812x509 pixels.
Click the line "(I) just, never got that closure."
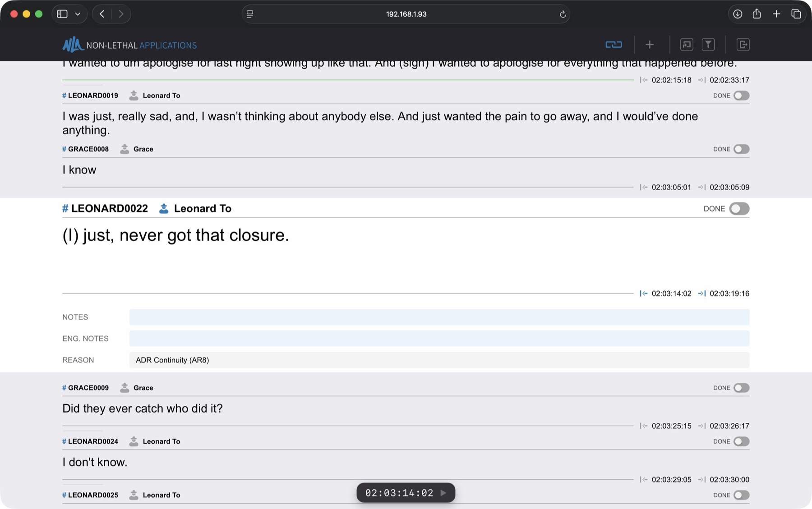175,235
